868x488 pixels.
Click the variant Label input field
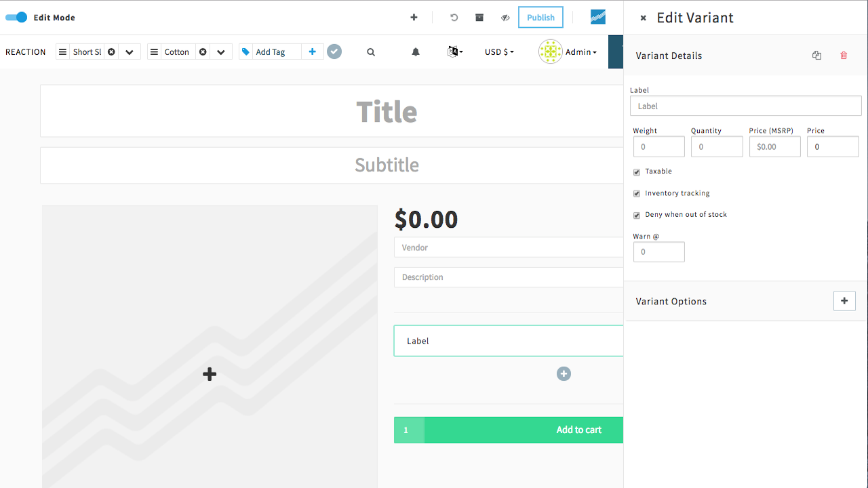coord(745,106)
